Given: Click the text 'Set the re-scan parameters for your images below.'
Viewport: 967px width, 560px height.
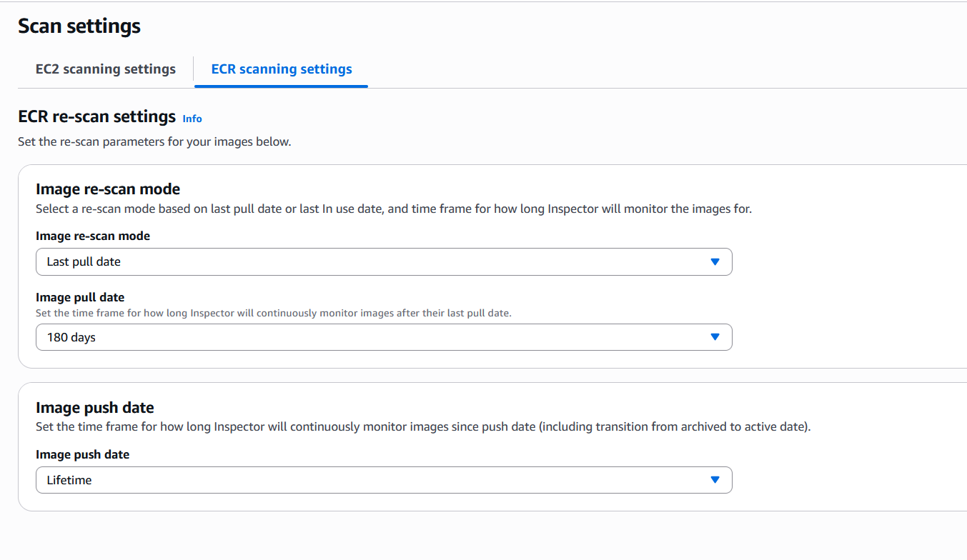Looking at the screenshot, I should [x=154, y=141].
